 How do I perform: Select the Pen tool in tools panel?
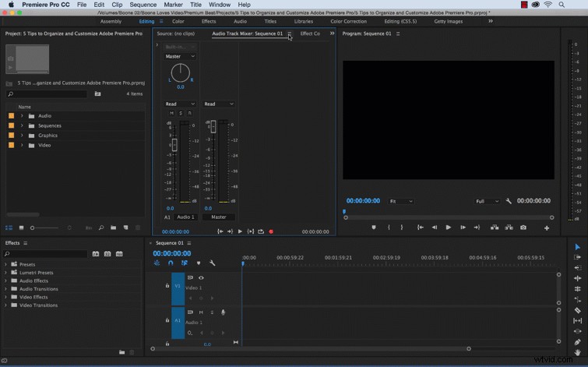tap(578, 342)
